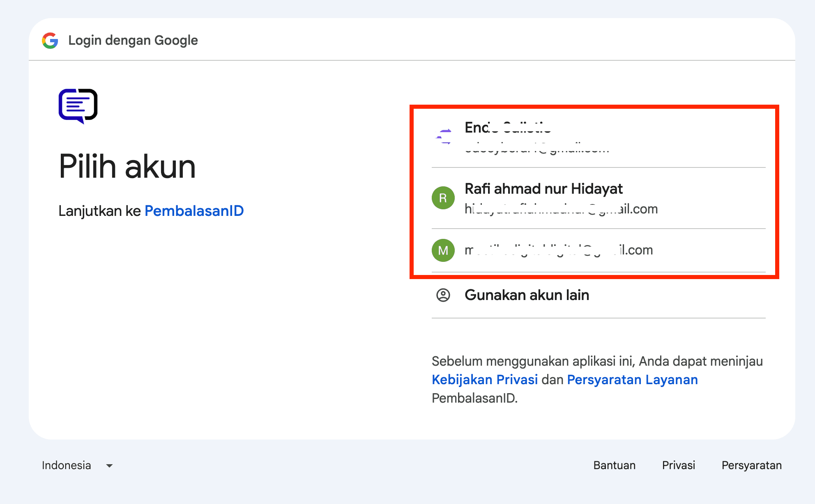Screen dimensions: 815x504
Task: Open the PembalasanID app link
Action: tap(194, 211)
